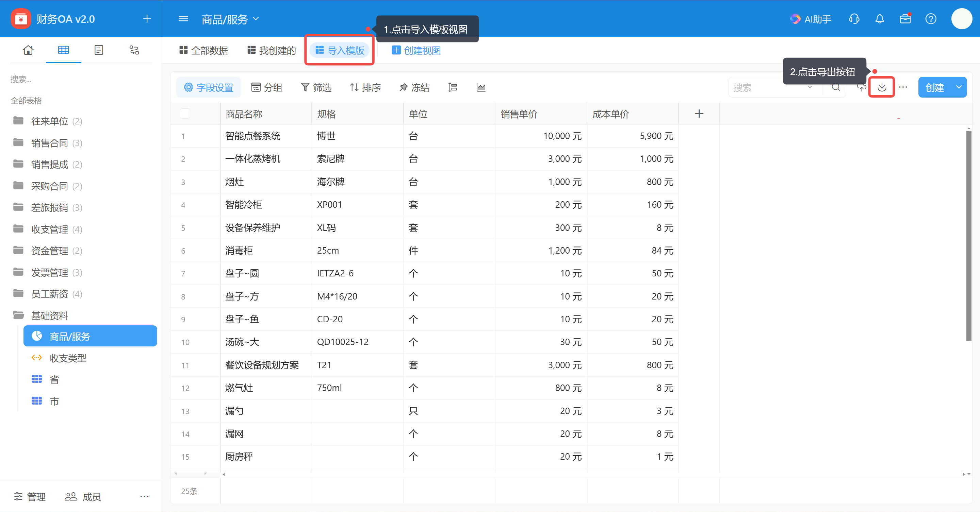Open the 商品/服务 table in sidebar

[x=90, y=336]
